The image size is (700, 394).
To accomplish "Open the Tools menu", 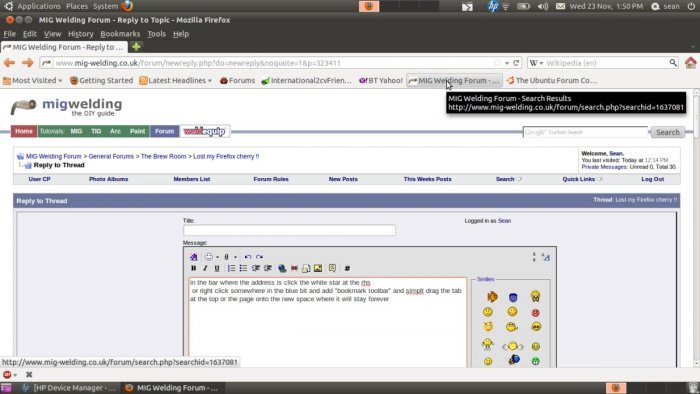I will 156,34.
